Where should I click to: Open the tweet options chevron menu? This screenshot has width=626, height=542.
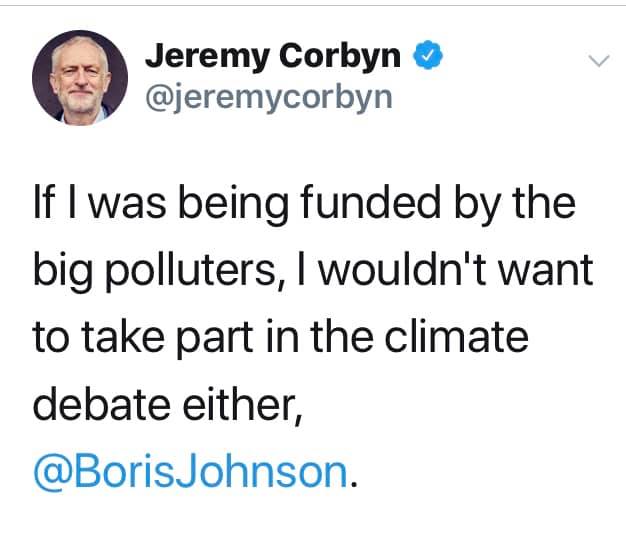tap(599, 61)
